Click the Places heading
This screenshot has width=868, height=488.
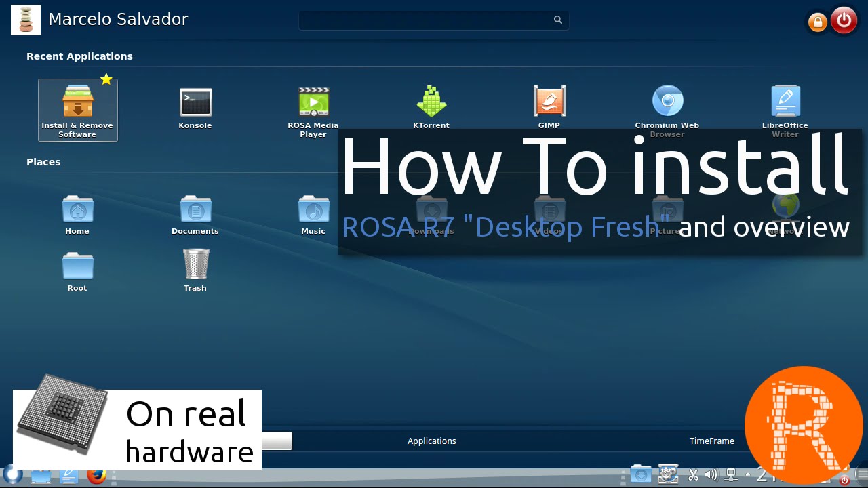click(43, 162)
